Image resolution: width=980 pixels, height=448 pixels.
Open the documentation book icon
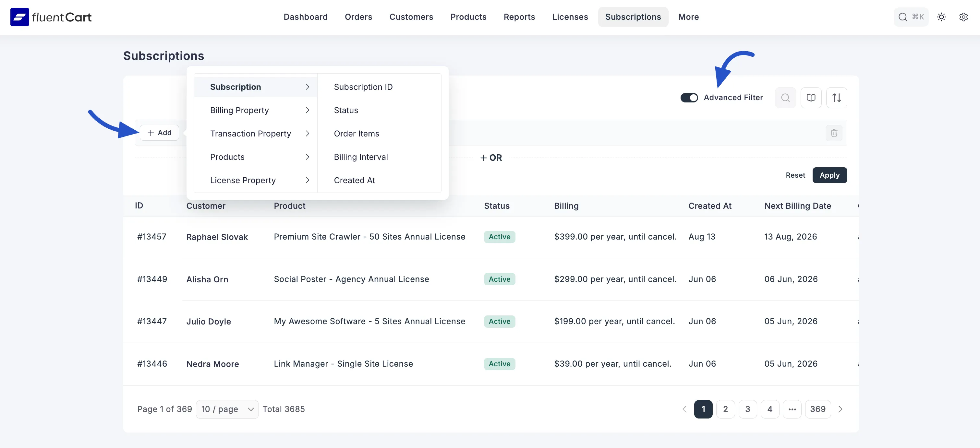point(811,98)
